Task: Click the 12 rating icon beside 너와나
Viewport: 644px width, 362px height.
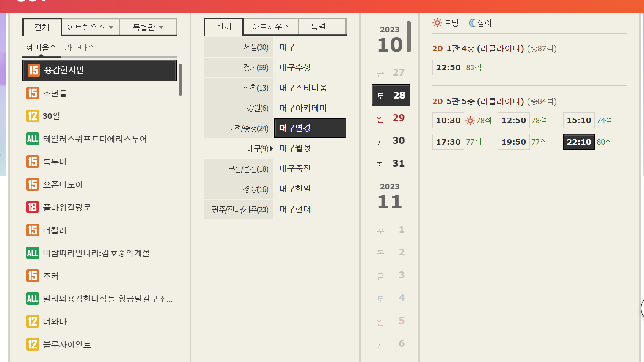Action: 33,321
